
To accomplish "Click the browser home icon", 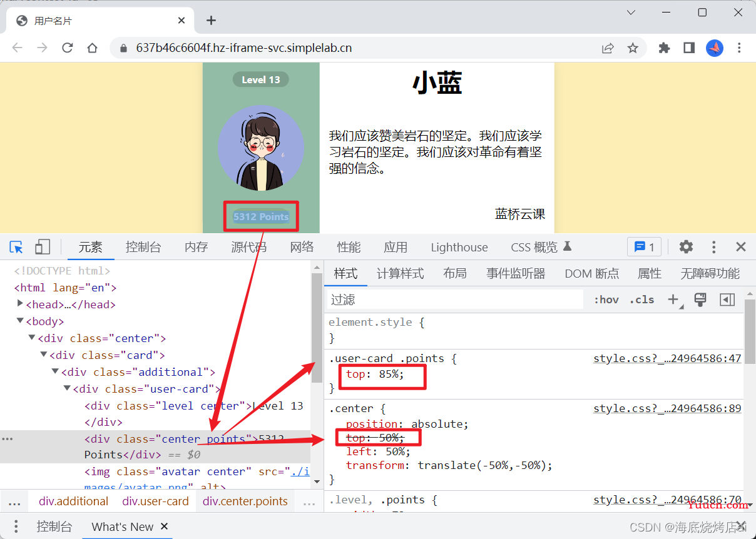I will [92, 48].
